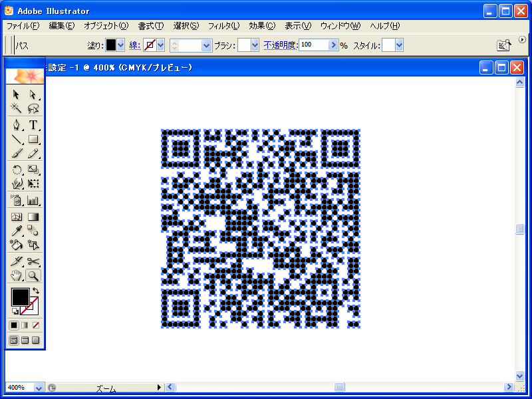Select the Paintbrush tool
This screenshot has width=532, height=399.
tap(16, 154)
